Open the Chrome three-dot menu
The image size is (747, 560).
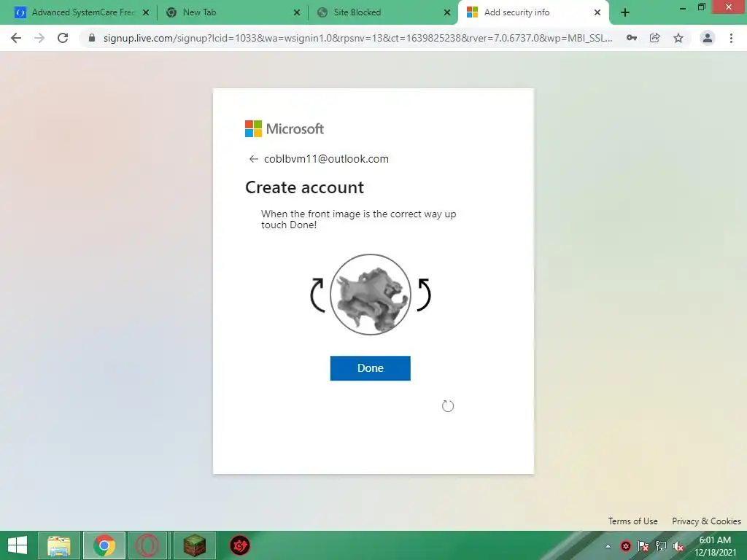[x=731, y=38]
